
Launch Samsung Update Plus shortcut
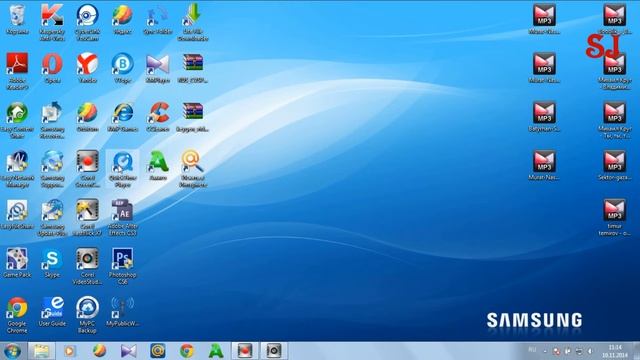[52, 217]
